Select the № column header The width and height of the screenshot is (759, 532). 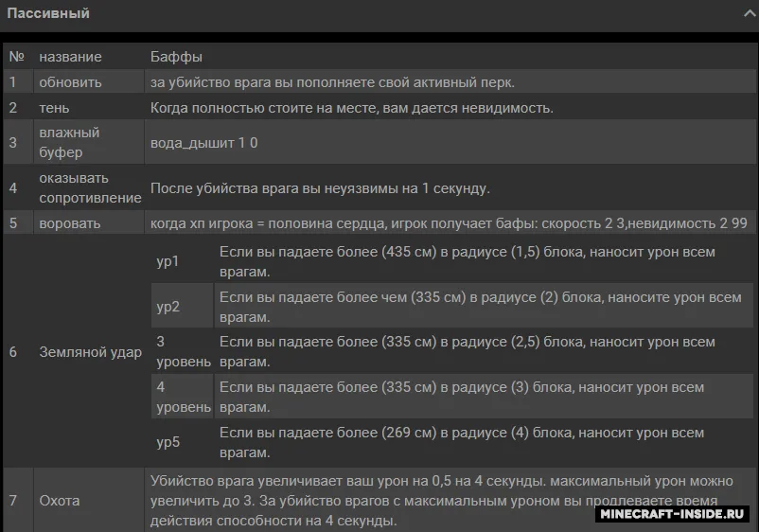[17, 57]
